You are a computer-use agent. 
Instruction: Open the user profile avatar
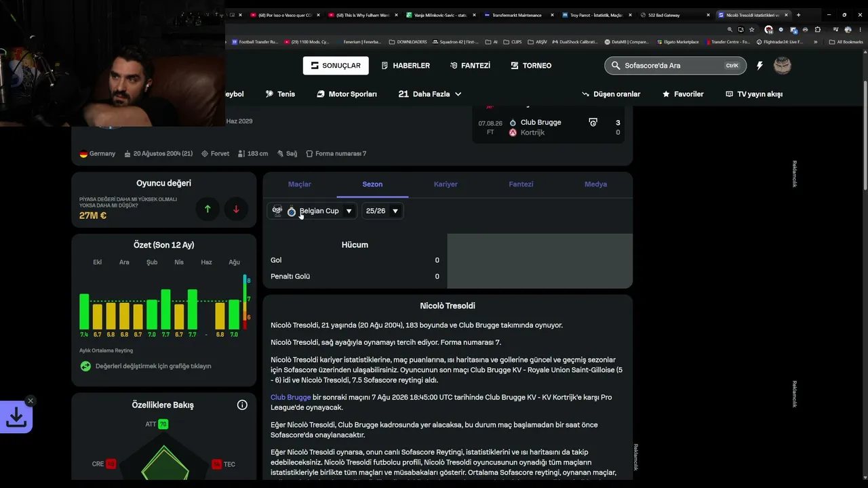click(x=783, y=65)
